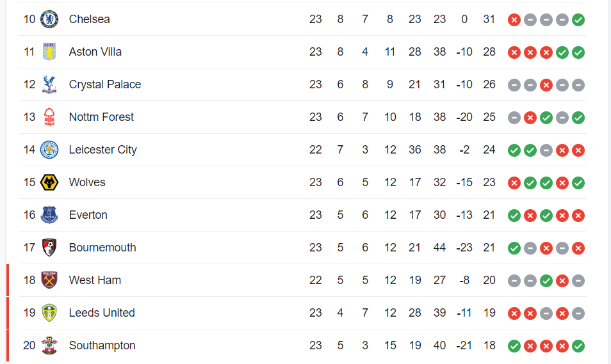Click Aston Villa's first red loss icon

click(514, 52)
